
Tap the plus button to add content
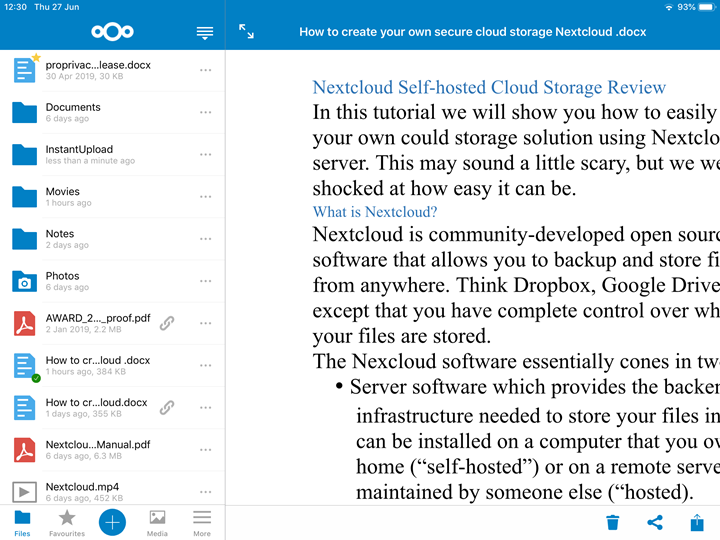tap(112, 522)
